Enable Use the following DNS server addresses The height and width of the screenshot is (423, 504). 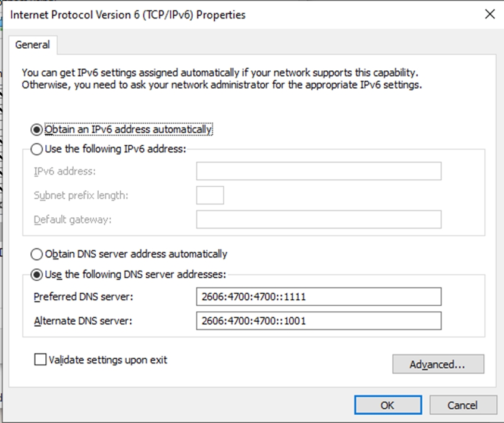pyautogui.click(x=37, y=274)
